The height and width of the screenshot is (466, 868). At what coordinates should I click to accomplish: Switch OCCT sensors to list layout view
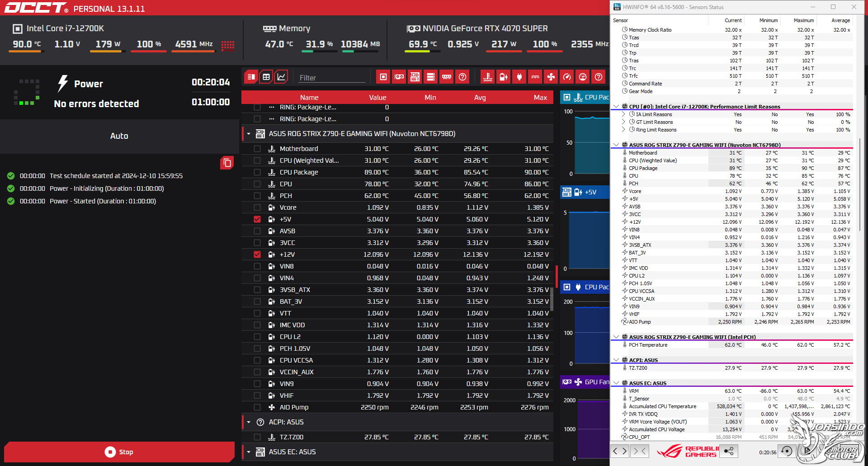251,77
